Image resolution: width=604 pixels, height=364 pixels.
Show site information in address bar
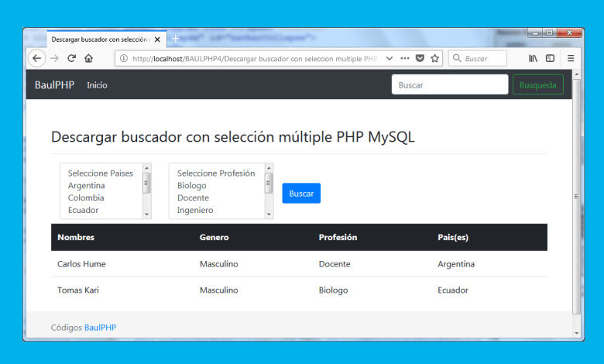tap(123, 58)
